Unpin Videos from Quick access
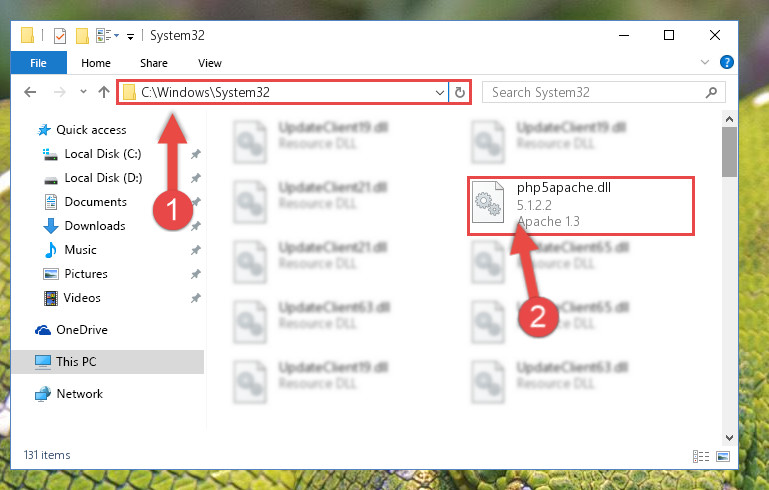 [196, 298]
